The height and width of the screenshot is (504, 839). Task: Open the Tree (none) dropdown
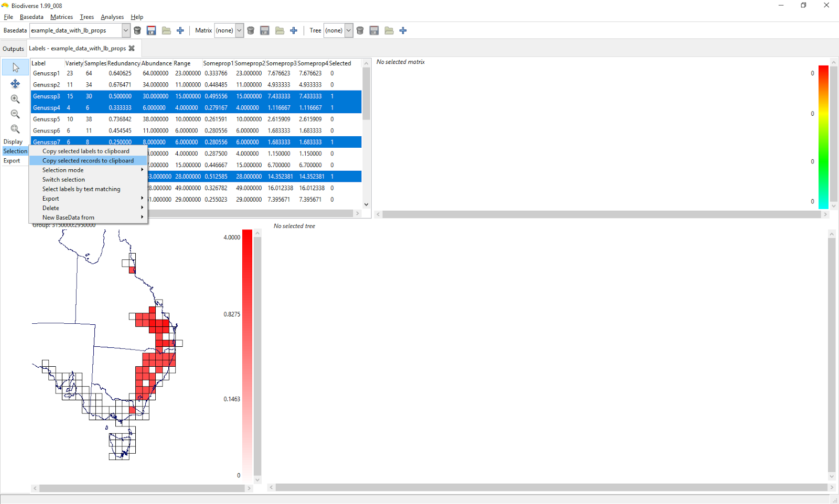[348, 30]
